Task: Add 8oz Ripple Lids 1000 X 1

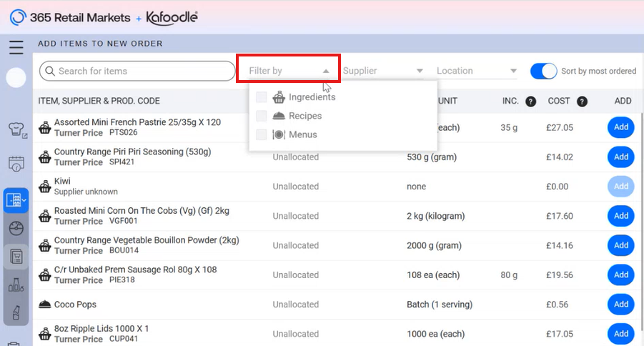Action: click(621, 334)
